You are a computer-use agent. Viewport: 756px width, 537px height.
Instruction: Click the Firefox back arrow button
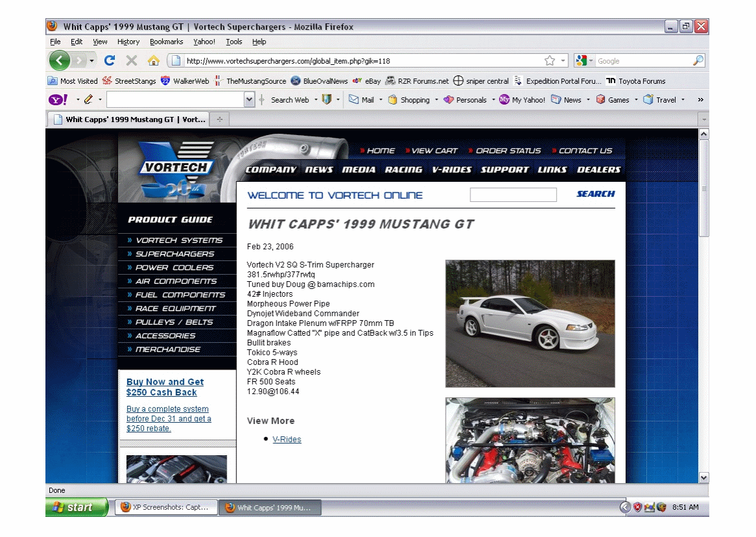pyautogui.click(x=60, y=61)
